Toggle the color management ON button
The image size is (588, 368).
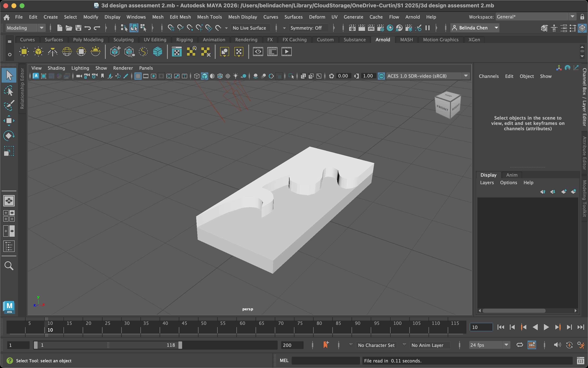point(381,76)
